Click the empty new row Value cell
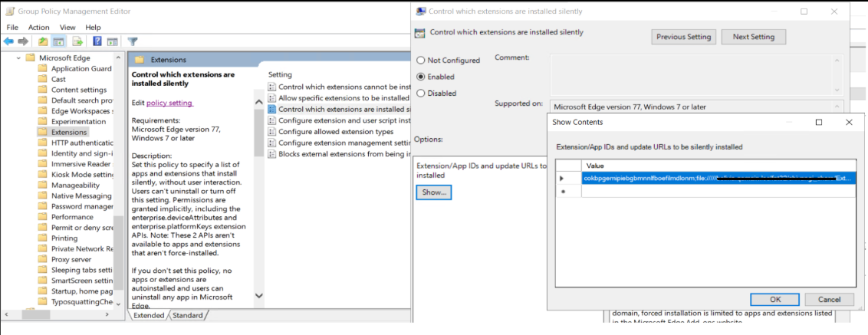Image resolution: width=868 pixels, height=335 pixels. coord(718,190)
